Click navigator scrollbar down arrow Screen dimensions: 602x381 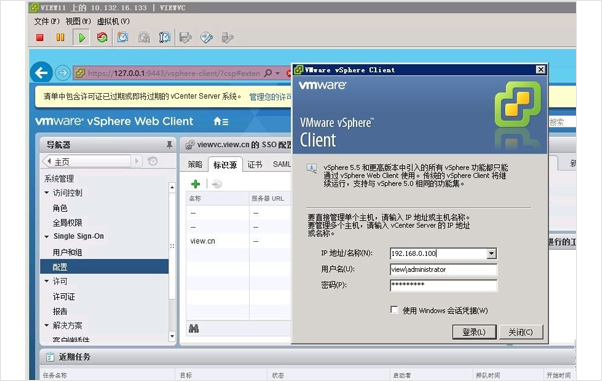(x=172, y=336)
